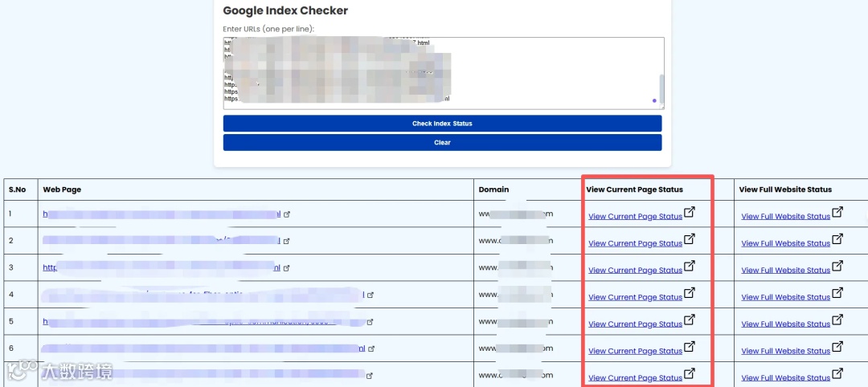The width and height of the screenshot is (868, 387).
Task: Open View Current Page Status for row 6
Action: pos(635,351)
